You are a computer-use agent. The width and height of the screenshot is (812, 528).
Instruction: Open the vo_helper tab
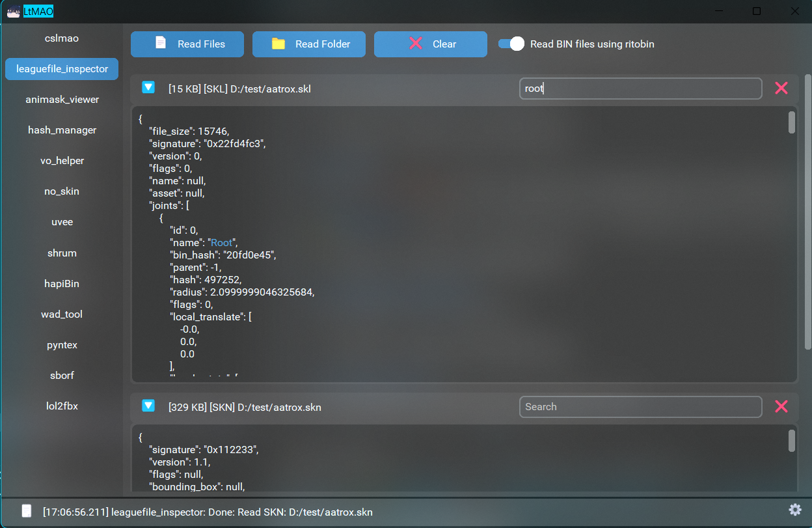(62, 160)
